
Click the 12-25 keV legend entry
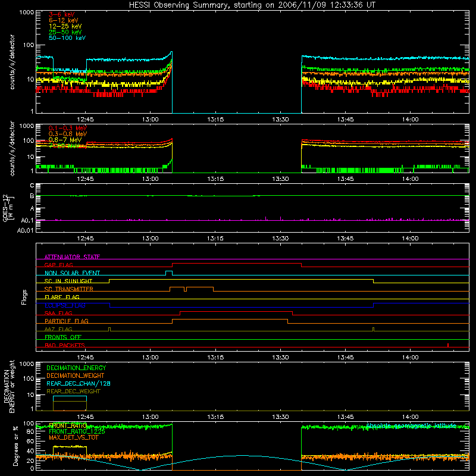pos(65,26)
